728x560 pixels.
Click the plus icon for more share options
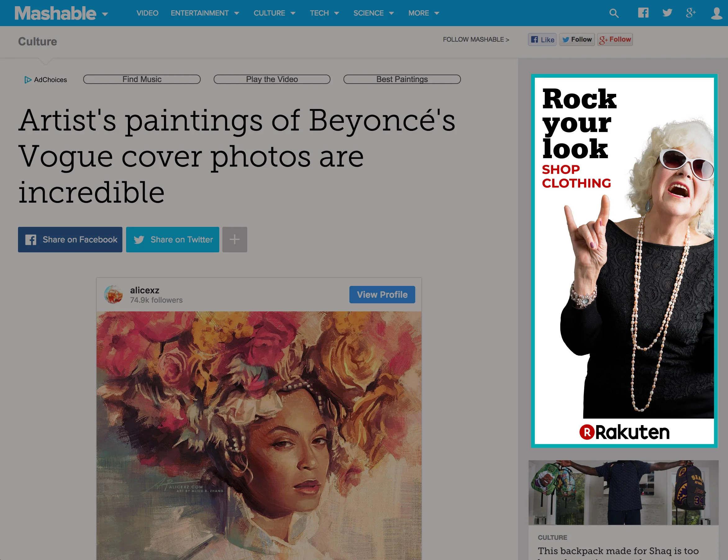pyautogui.click(x=234, y=239)
